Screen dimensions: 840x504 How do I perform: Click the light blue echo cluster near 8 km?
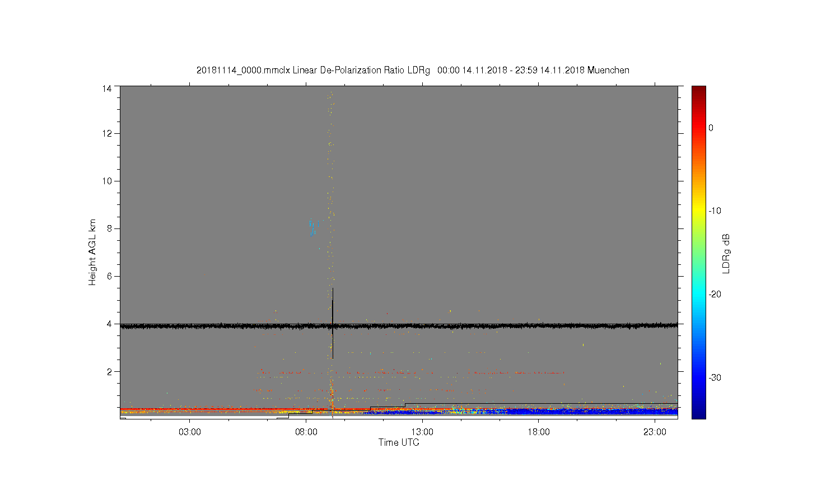[314, 227]
